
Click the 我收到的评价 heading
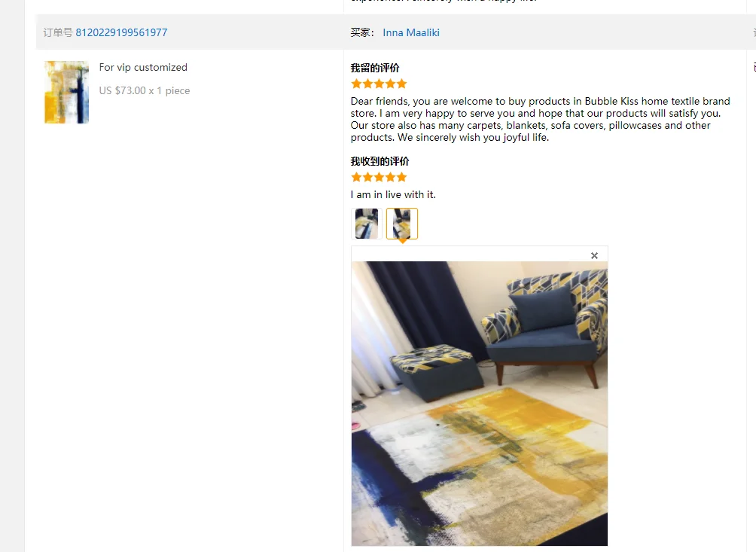(x=380, y=161)
